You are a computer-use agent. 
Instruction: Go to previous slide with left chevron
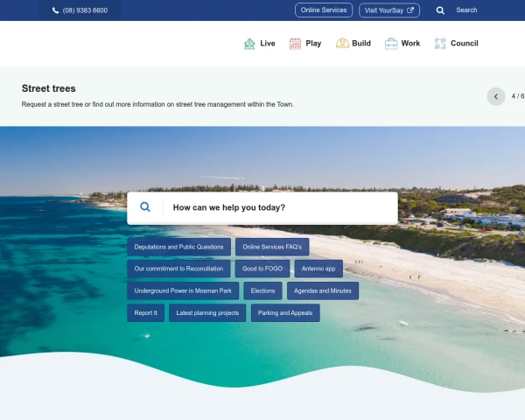(496, 96)
